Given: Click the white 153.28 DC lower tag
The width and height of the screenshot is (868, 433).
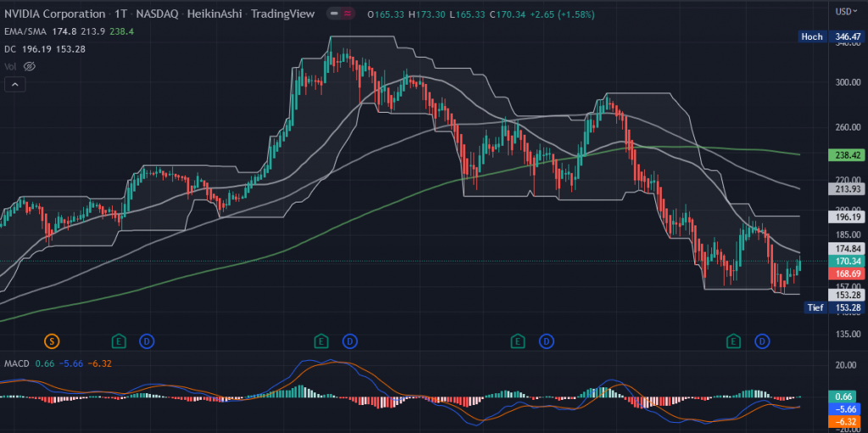Looking at the screenshot, I should click(x=846, y=295).
